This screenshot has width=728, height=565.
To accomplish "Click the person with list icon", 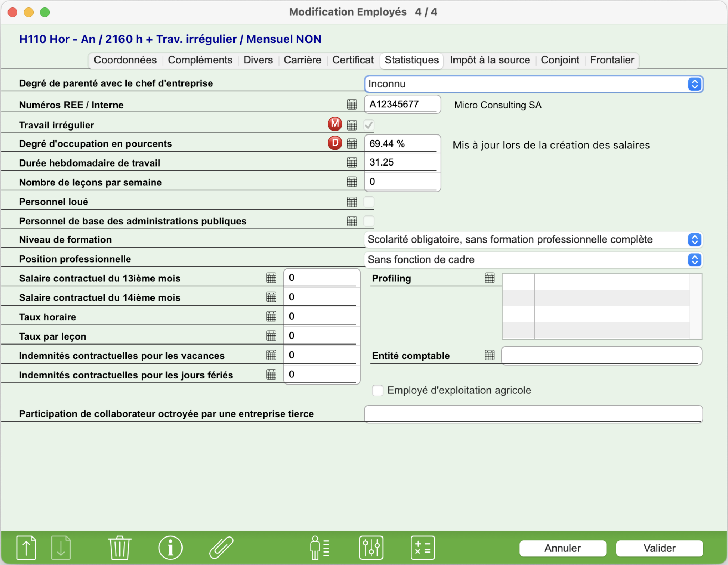I will click(x=320, y=548).
